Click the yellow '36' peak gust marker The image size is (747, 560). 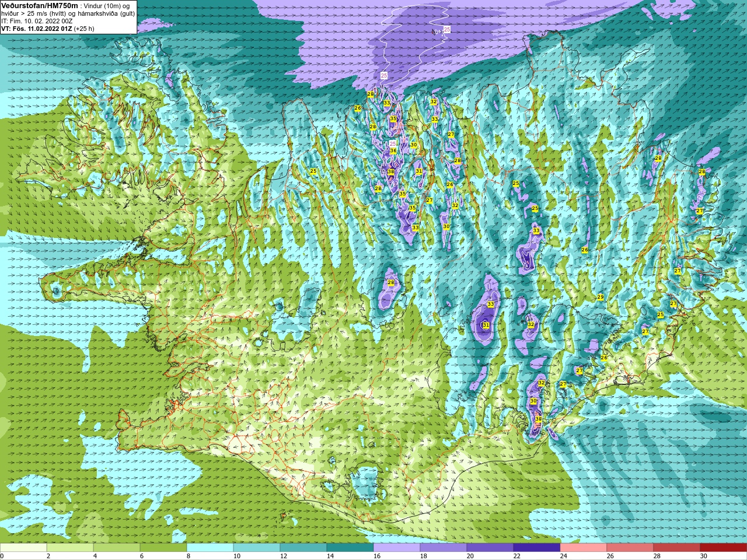[393, 150]
